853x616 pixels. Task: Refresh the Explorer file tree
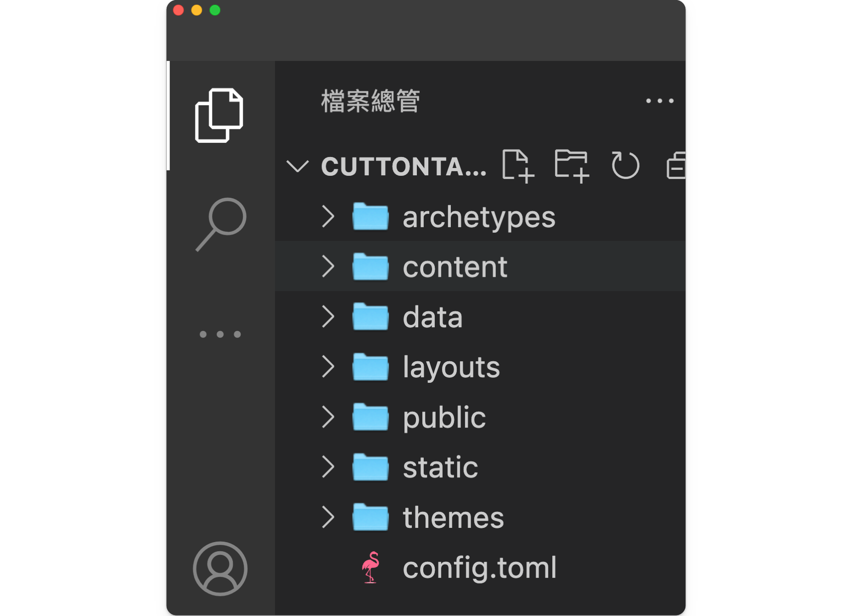pyautogui.click(x=625, y=166)
